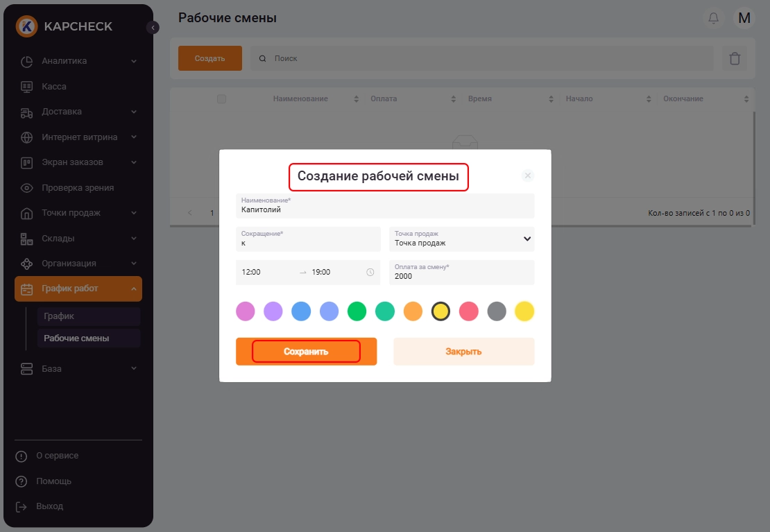Pick the green color swatch
Image resolution: width=770 pixels, height=532 pixels.
(357, 311)
